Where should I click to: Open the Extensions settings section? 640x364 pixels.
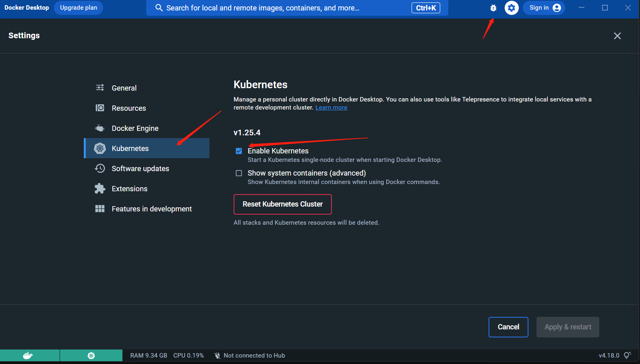tap(147, 188)
